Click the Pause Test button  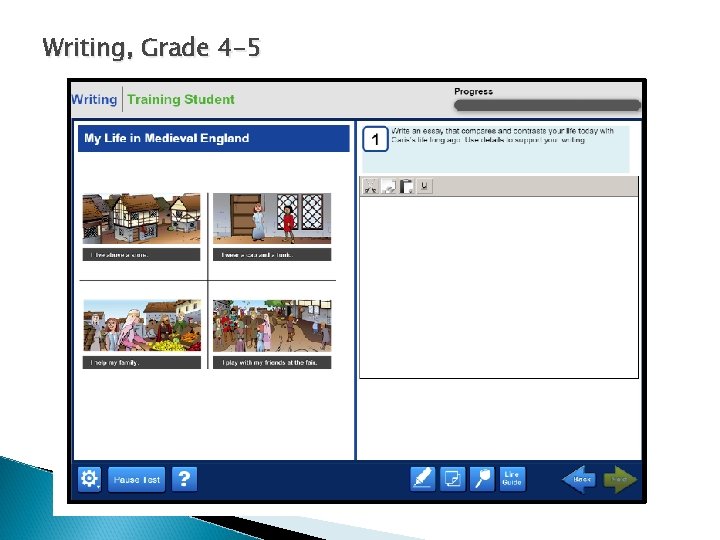pyautogui.click(x=136, y=479)
